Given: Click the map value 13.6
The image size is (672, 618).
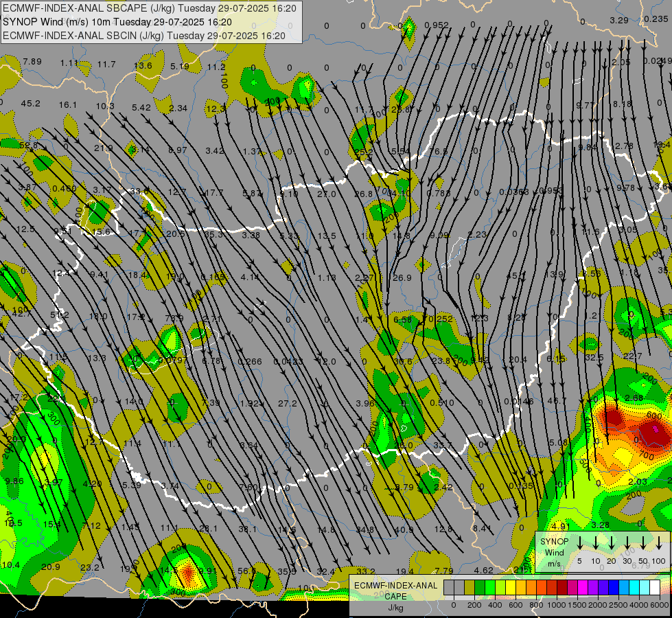Looking at the screenshot, I should tap(143, 66).
